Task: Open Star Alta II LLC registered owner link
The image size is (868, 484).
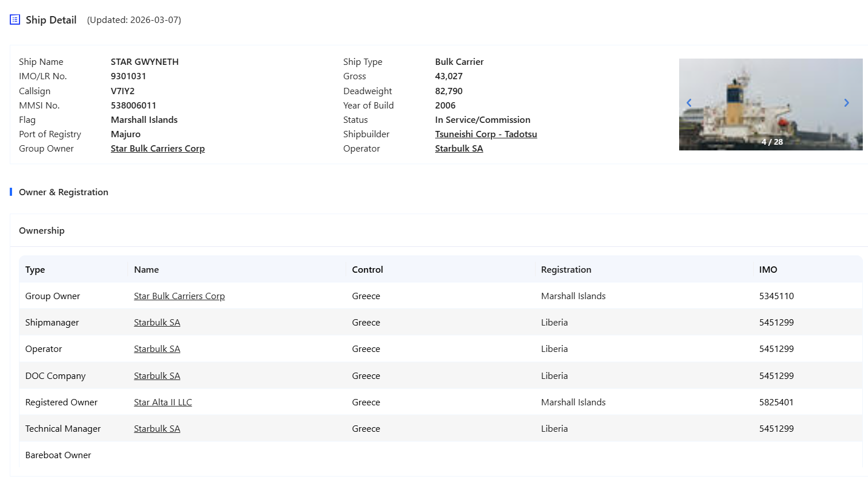Action: coord(162,402)
